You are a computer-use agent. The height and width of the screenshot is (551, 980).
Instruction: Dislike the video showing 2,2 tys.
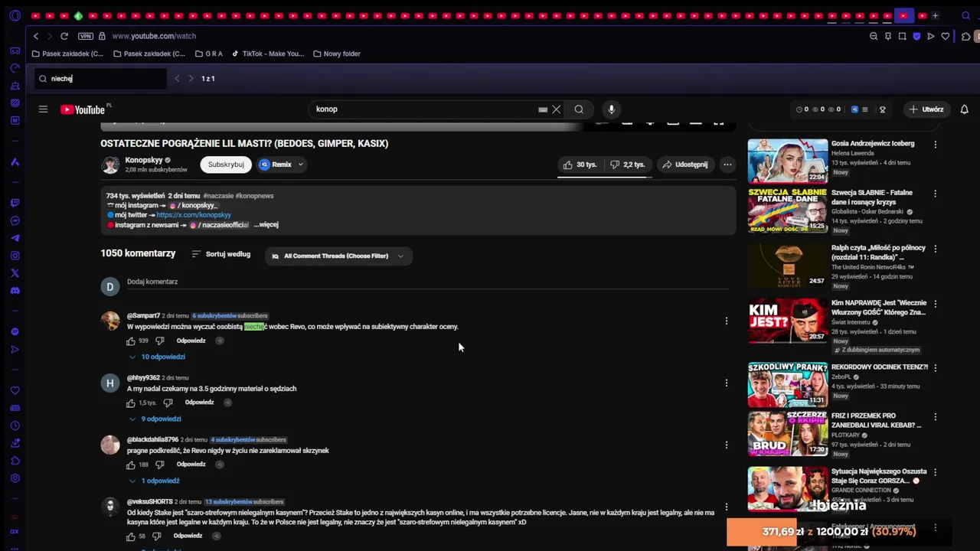[627, 165]
